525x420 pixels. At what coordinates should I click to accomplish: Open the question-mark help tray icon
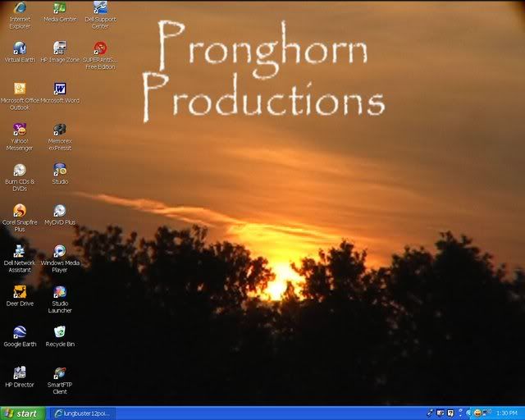450,413
